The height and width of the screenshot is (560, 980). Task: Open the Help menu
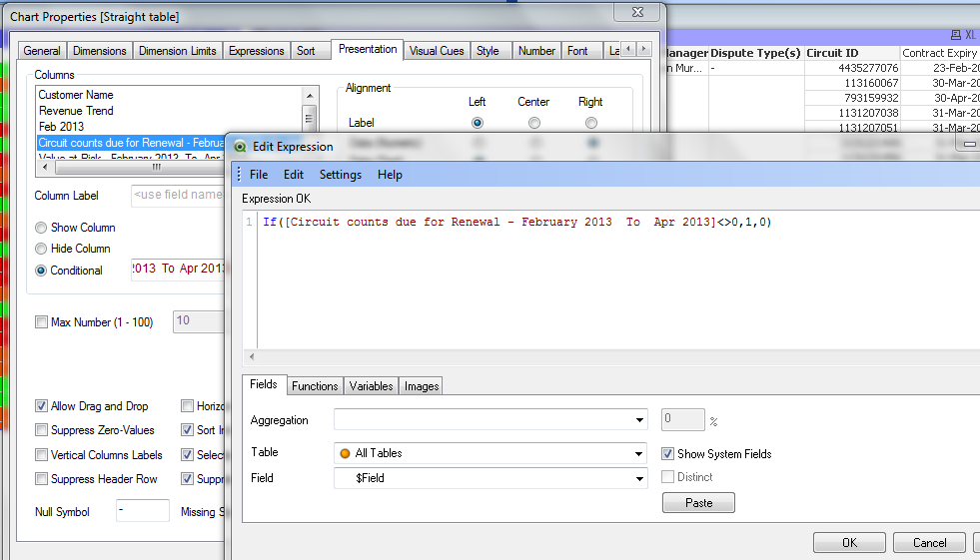pyautogui.click(x=390, y=175)
